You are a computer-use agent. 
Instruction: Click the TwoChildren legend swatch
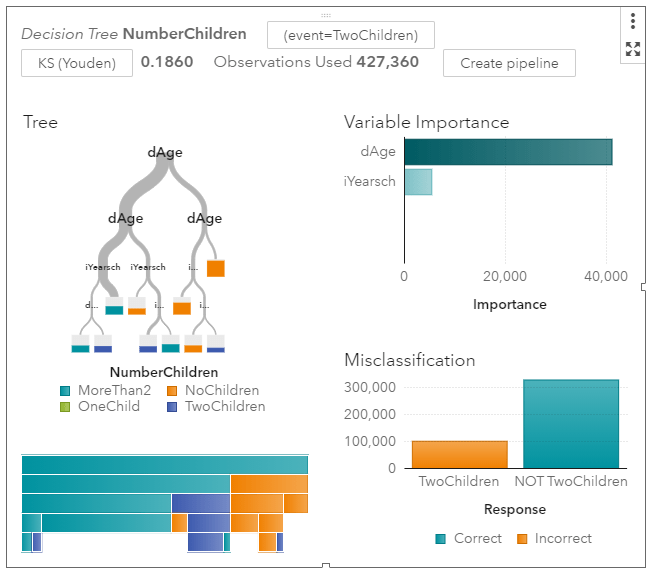(x=173, y=407)
